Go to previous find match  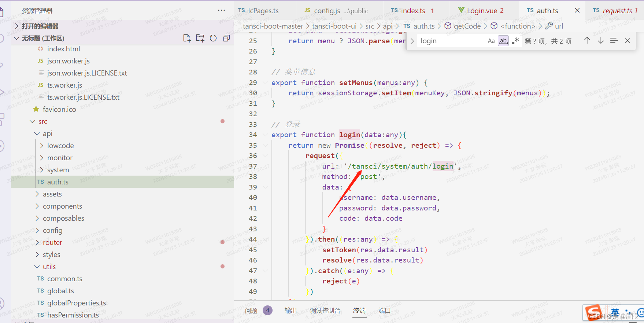point(587,41)
